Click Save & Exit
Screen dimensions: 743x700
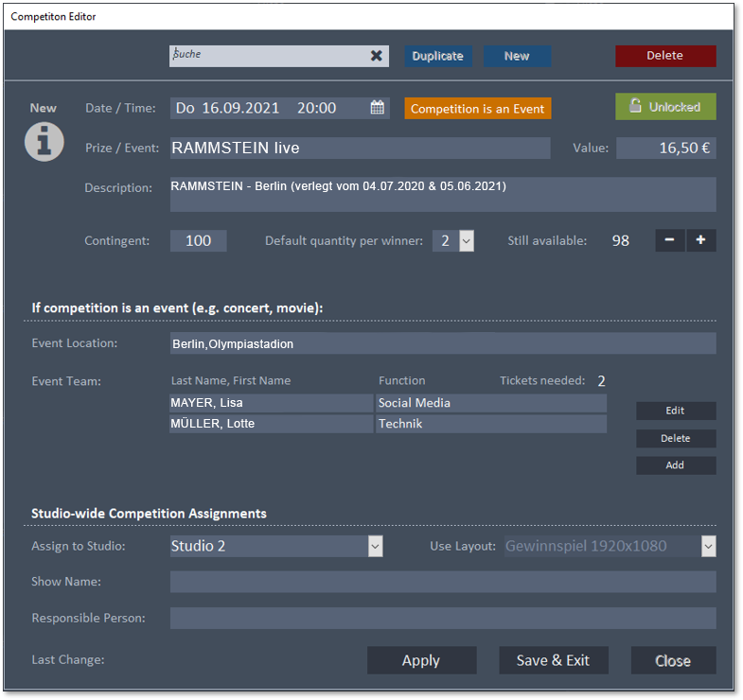pyautogui.click(x=553, y=660)
